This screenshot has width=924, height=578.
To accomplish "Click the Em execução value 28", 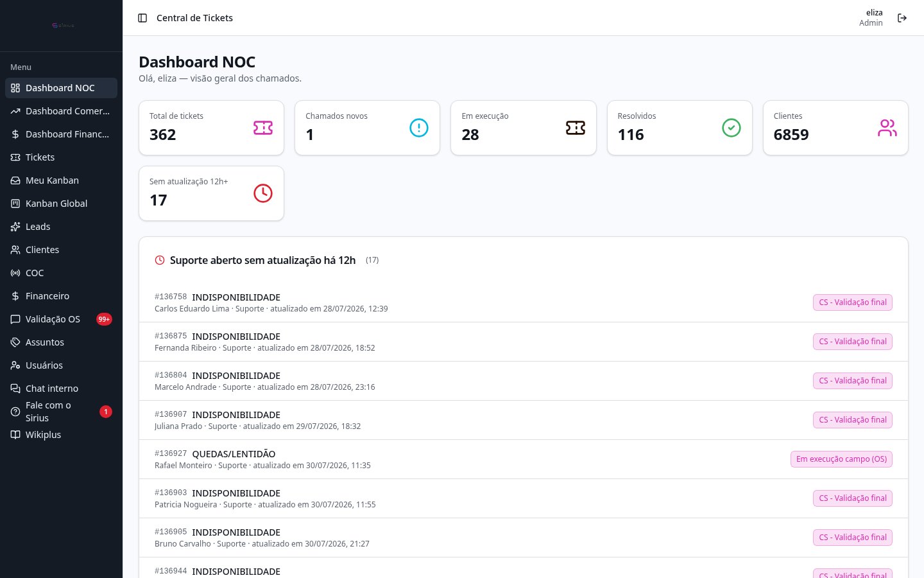I will click(470, 135).
